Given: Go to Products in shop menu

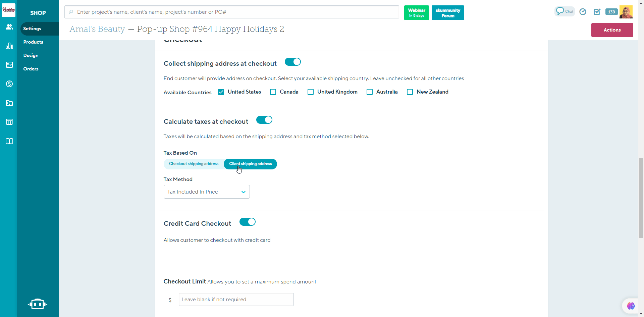Looking at the screenshot, I should pyautogui.click(x=33, y=42).
